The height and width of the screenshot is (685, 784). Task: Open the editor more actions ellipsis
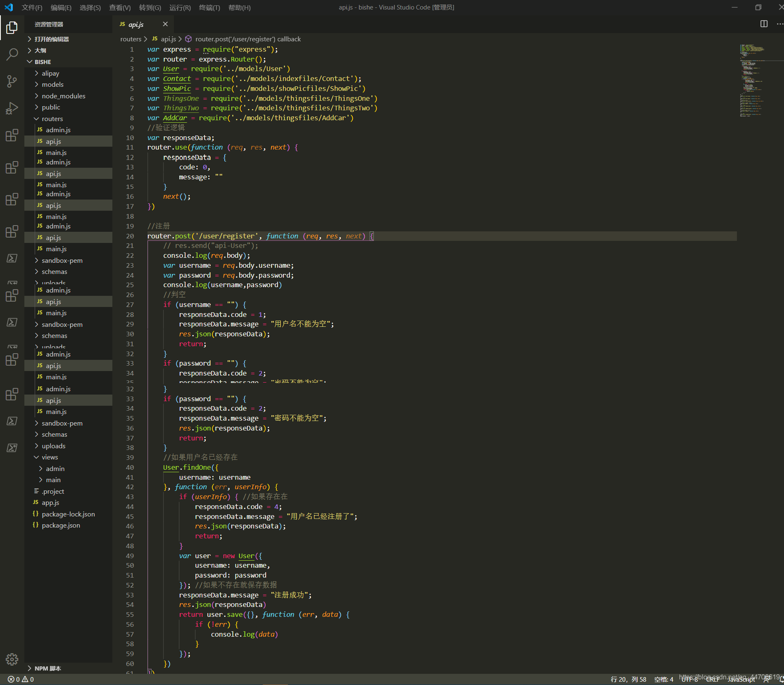pos(779,24)
